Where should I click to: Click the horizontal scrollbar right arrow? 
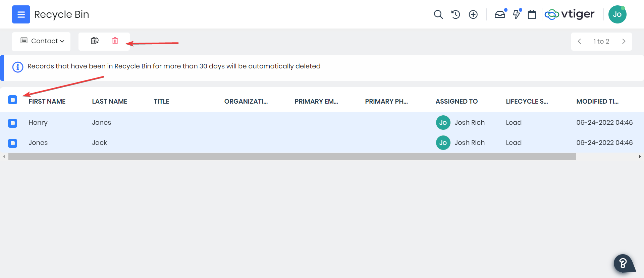(x=640, y=157)
